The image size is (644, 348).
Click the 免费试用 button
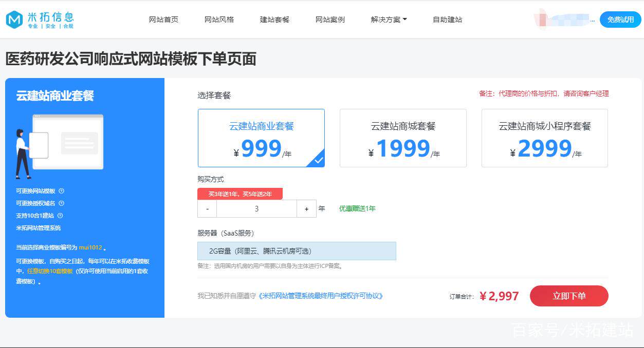(620, 20)
